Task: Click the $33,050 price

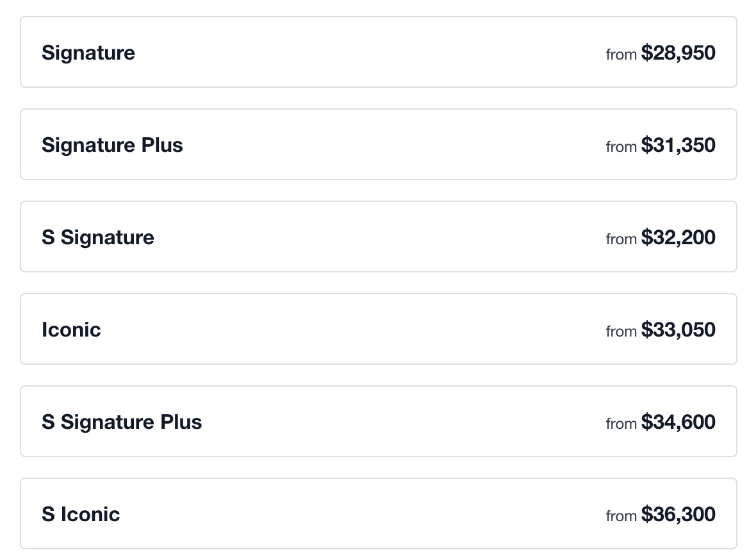Action: (678, 330)
